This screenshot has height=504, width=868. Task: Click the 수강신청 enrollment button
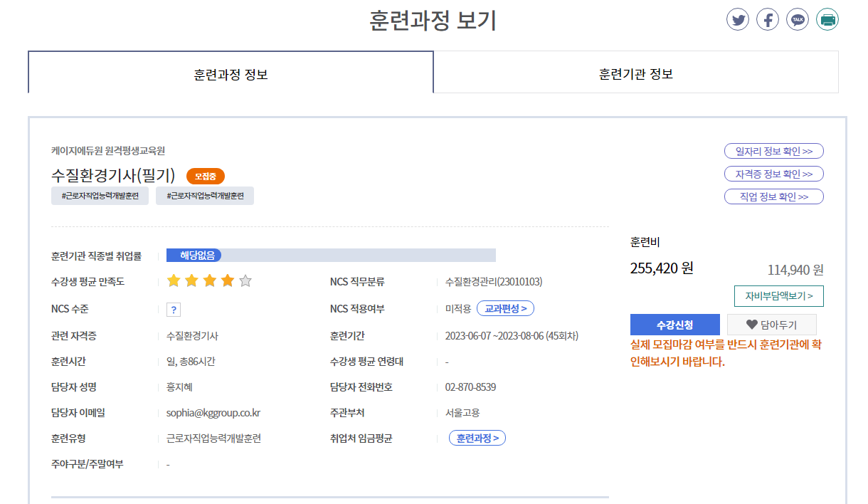pyautogui.click(x=676, y=324)
